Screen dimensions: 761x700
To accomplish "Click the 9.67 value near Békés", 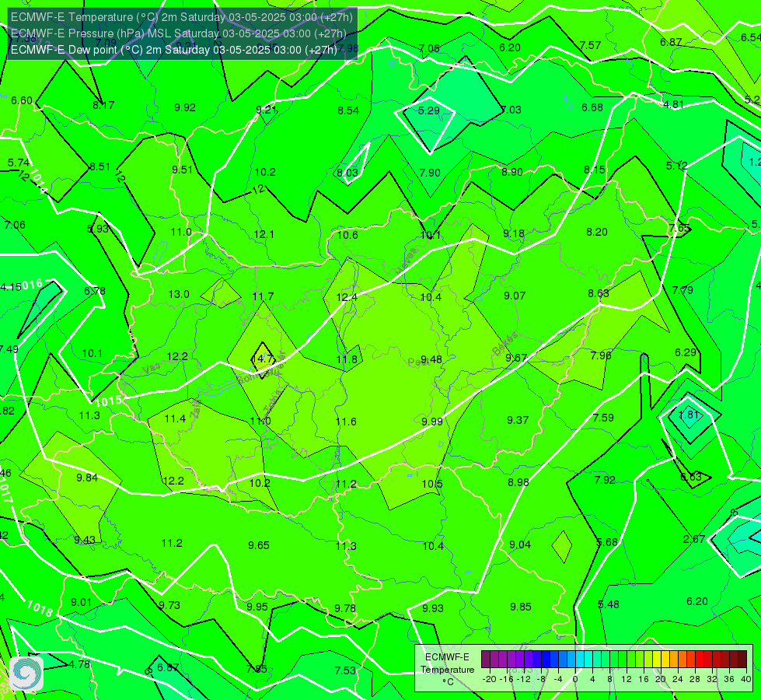I will pyautogui.click(x=516, y=358).
